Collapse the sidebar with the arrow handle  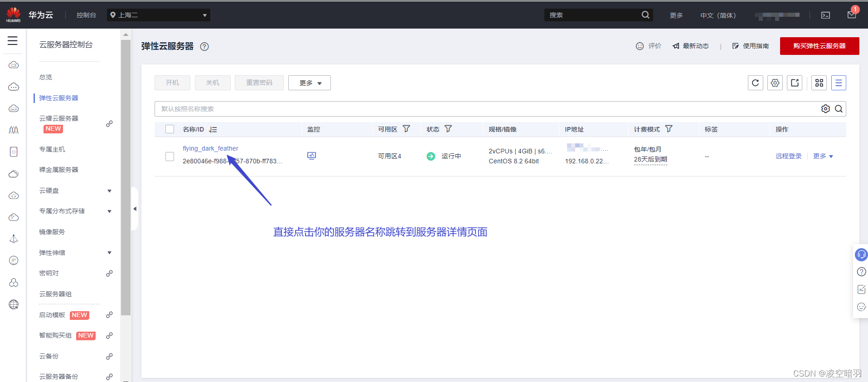[135, 209]
